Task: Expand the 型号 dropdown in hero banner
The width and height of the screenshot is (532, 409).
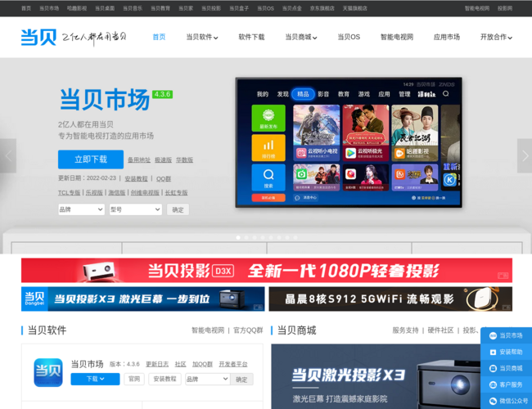Action: (135, 209)
